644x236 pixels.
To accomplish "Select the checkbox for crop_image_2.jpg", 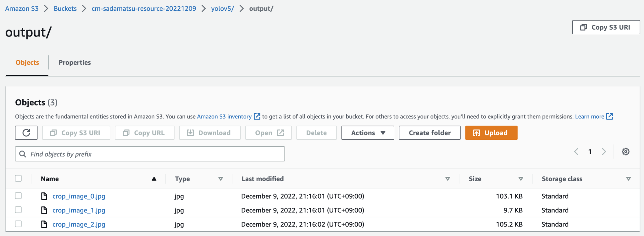I will click(19, 224).
